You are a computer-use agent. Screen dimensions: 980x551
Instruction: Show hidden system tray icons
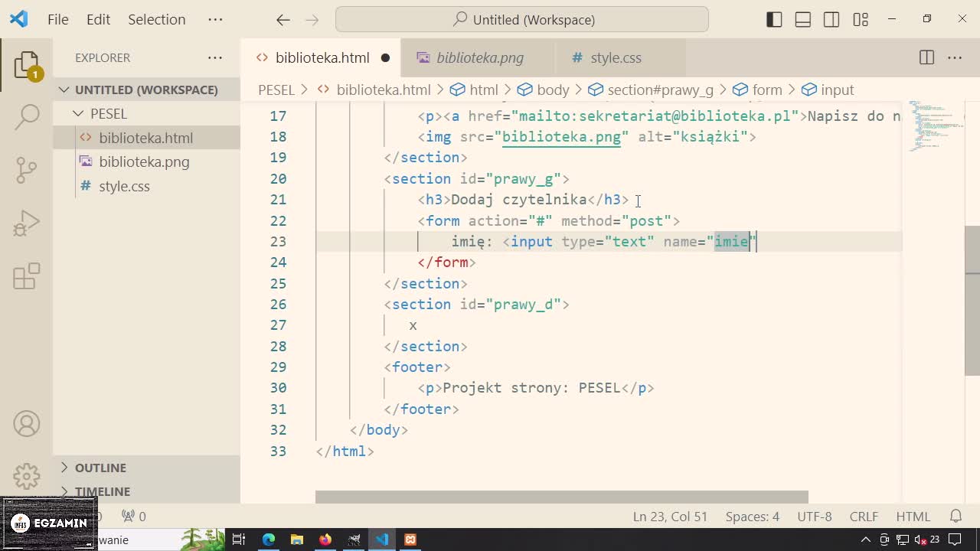(866, 540)
